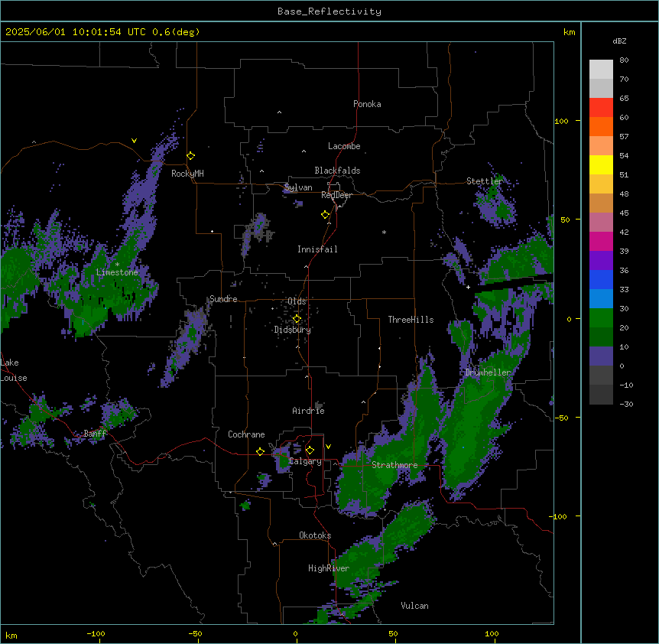Click the dBZ legend heading
Viewport: 659px width, 644px height.
[x=619, y=41]
